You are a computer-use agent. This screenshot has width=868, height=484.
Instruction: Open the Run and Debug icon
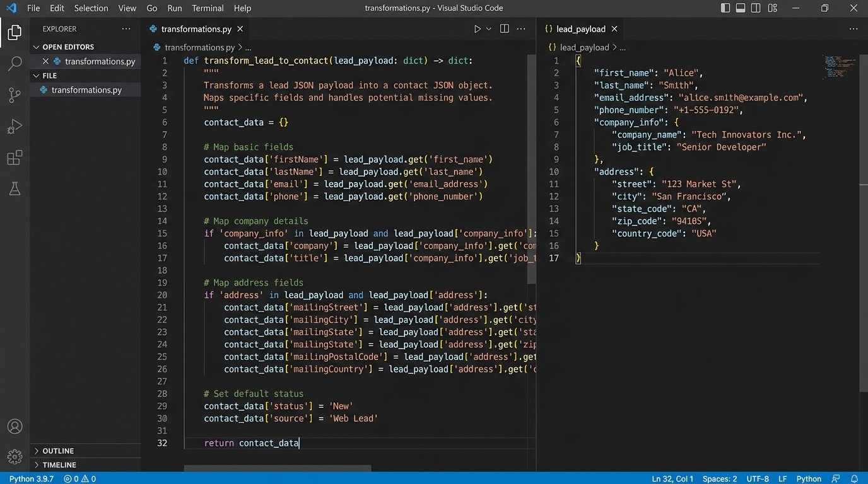point(15,126)
